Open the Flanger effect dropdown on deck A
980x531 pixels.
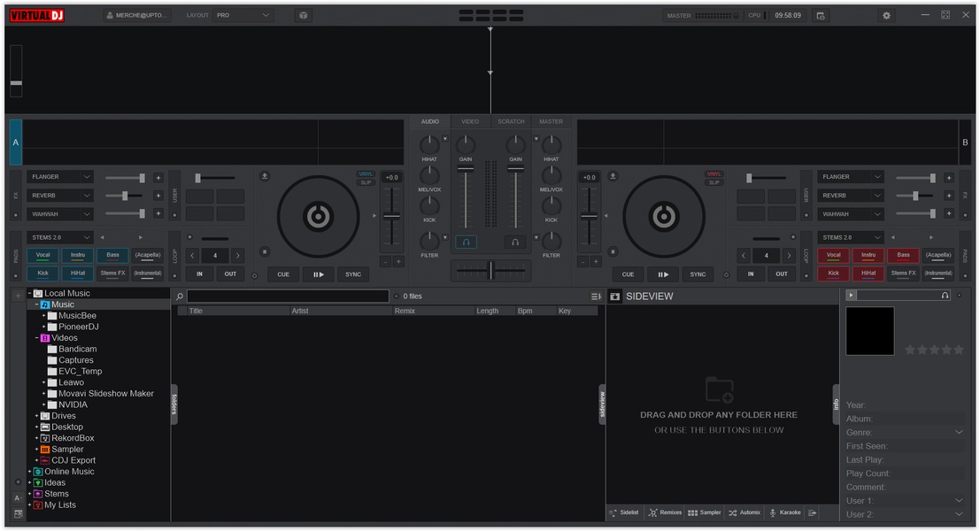click(60, 177)
